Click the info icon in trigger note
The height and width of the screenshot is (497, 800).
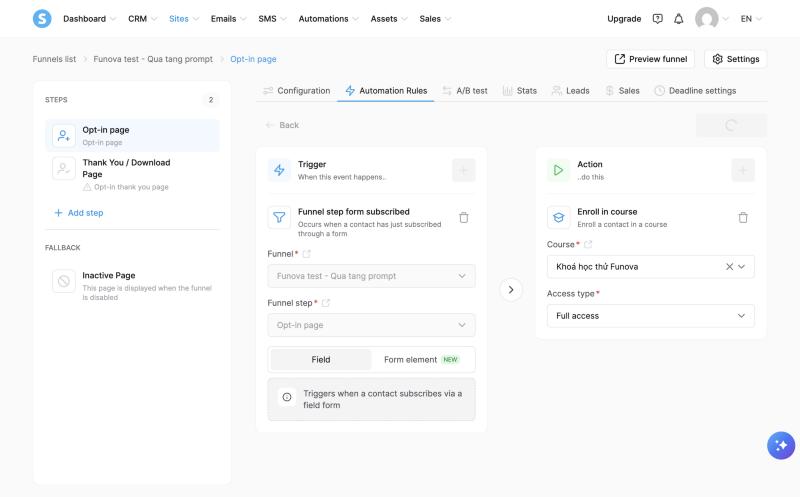click(287, 397)
